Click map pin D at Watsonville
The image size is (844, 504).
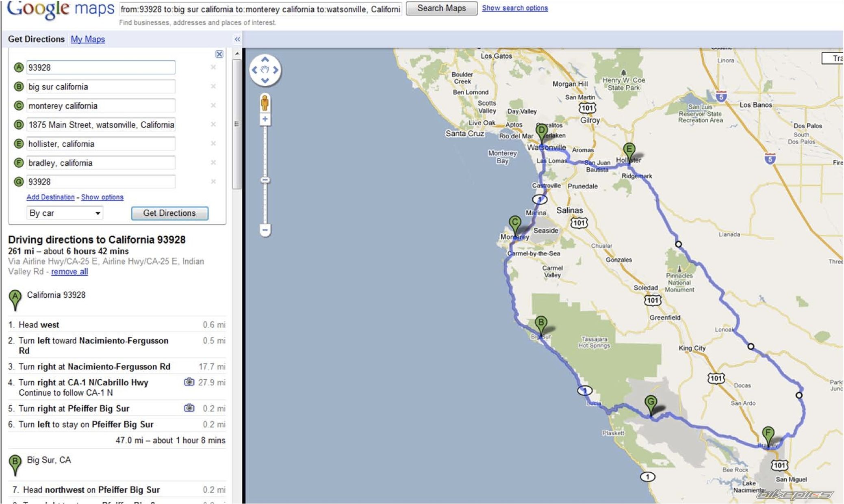pyautogui.click(x=541, y=134)
